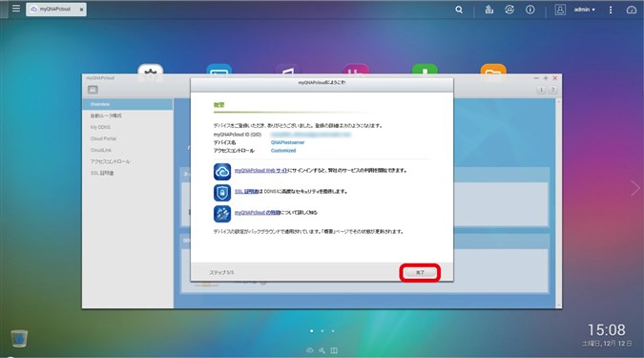The width and height of the screenshot is (644, 358).
Task: Click device name QNAPtestserver
Action: point(287,142)
